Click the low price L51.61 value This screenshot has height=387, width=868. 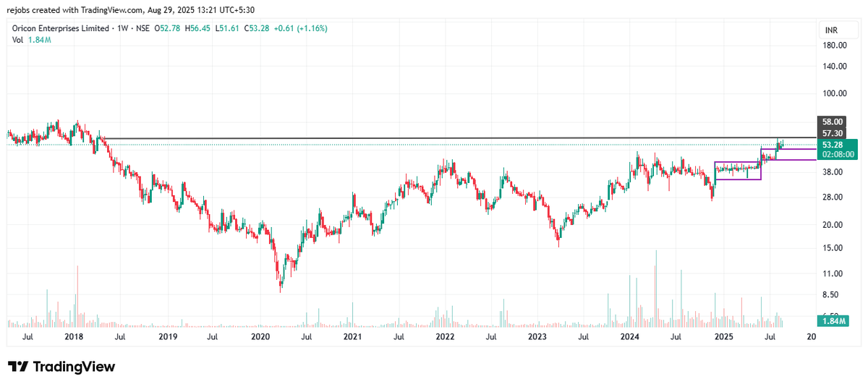(x=227, y=28)
